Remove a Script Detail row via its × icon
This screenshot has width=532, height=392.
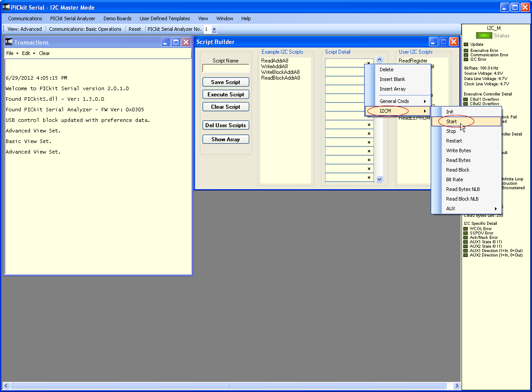368,125
